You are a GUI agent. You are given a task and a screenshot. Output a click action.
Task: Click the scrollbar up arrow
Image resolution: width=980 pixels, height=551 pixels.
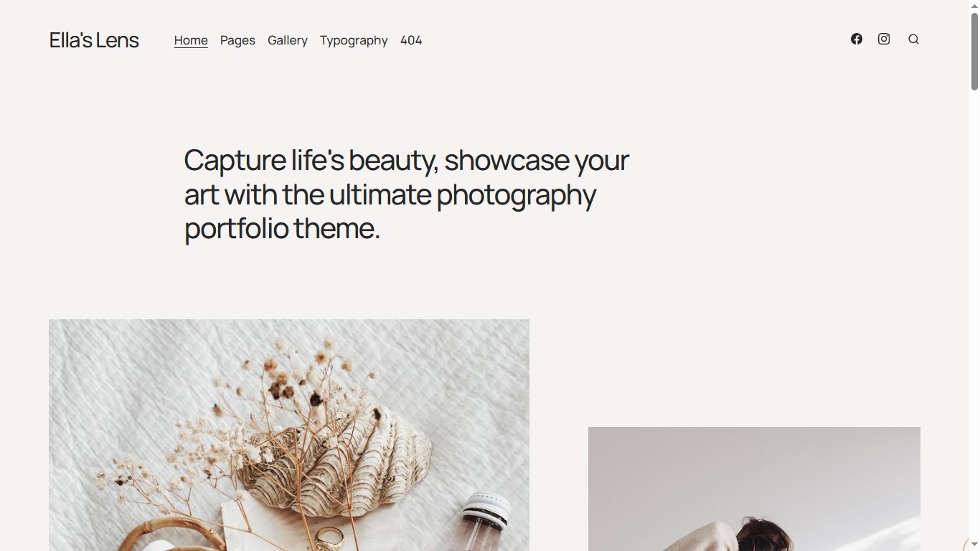tap(974, 6)
